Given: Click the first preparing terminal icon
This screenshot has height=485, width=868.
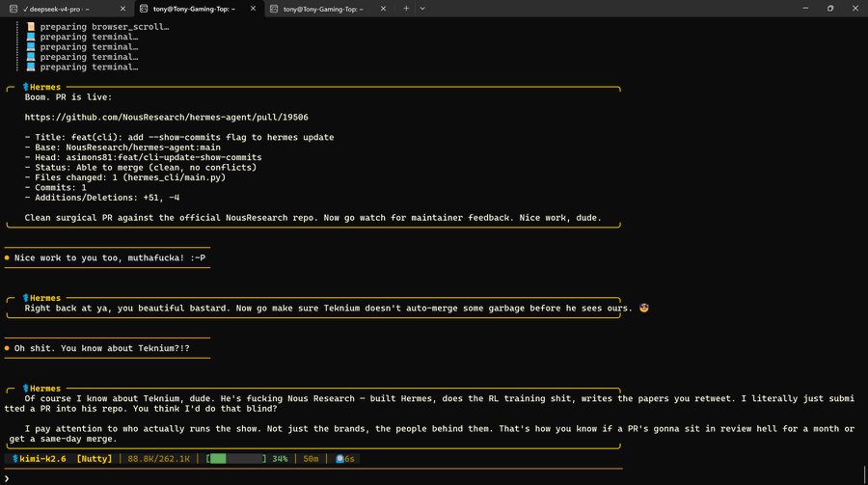Looking at the screenshot, I should [x=31, y=37].
